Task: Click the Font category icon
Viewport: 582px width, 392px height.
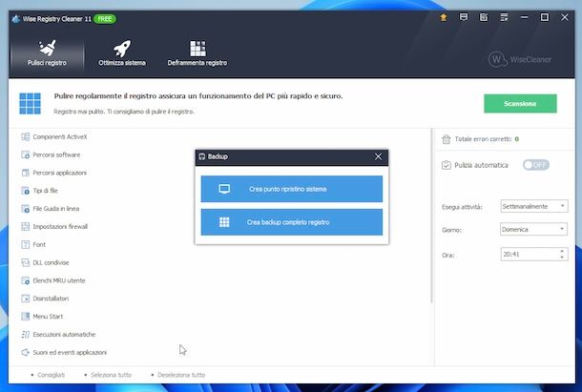Action: pyautogui.click(x=25, y=244)
